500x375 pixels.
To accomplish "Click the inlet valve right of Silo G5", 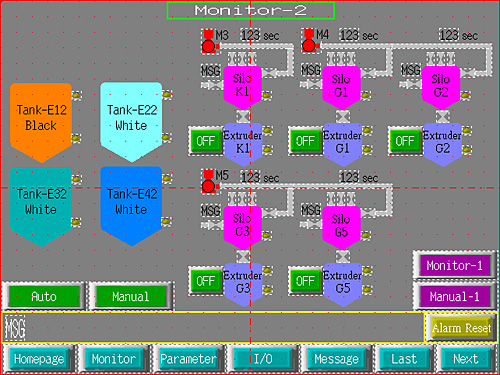I will tap(369, 213).
